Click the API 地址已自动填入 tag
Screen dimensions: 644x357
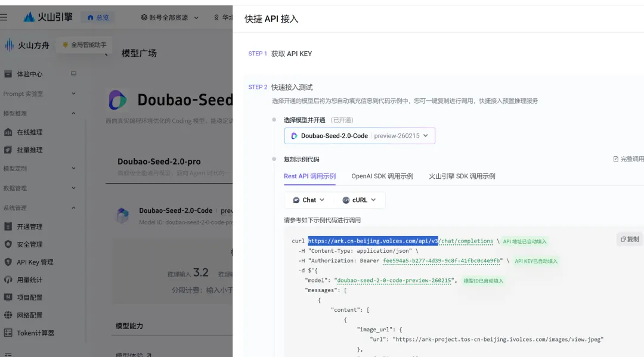525,242
